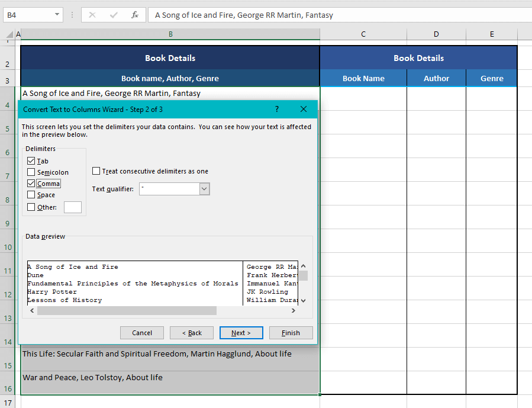Viewport: 532px width, 408px height.
Task: Click the scroll-up arrow in Data preview
Action: coord(302,266)
